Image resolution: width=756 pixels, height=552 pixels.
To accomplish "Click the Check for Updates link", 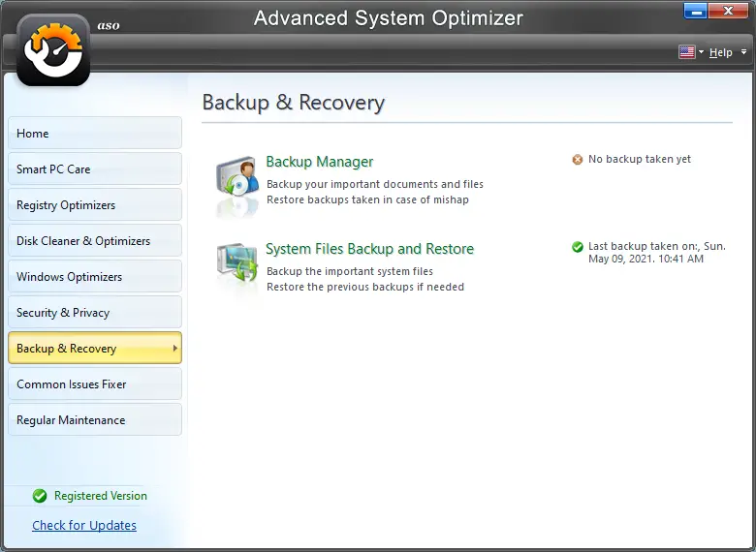I will click(x=84, y=525).
